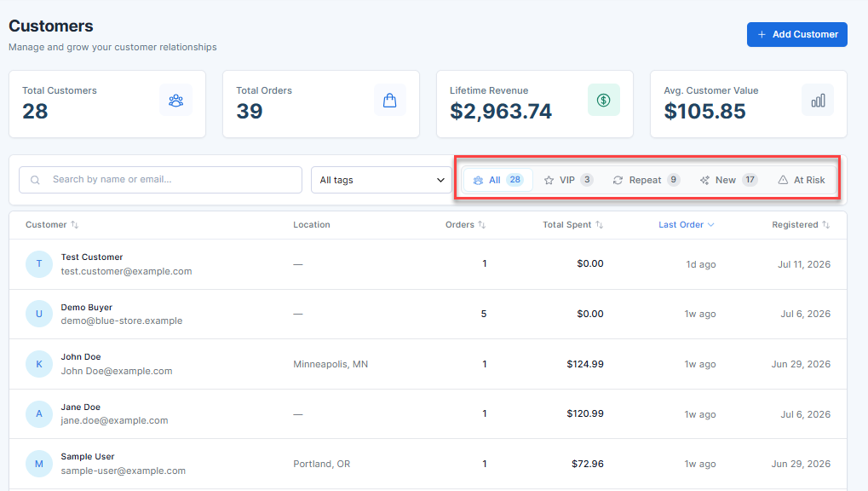868x491 pixels.
Task: Click the sort arrows beside Total Spent column
Action: coord(600,224)
